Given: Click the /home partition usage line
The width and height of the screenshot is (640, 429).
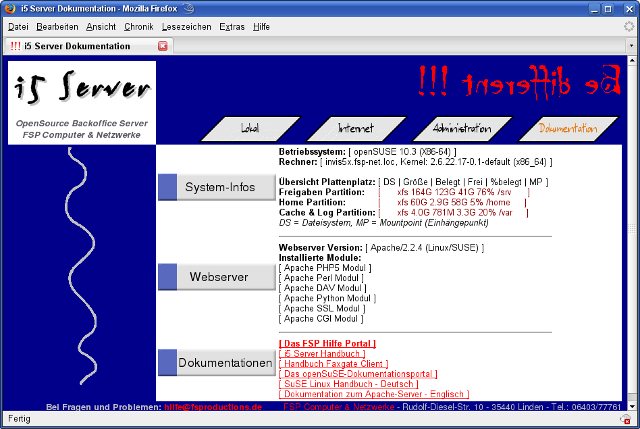Looking at the screenshot, I should 453,202.
